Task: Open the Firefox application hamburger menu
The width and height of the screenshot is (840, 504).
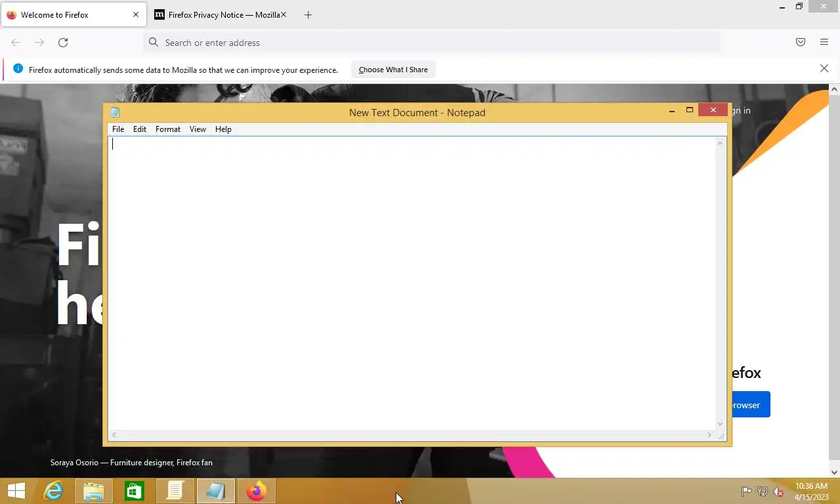Action: tap(824, 43)
